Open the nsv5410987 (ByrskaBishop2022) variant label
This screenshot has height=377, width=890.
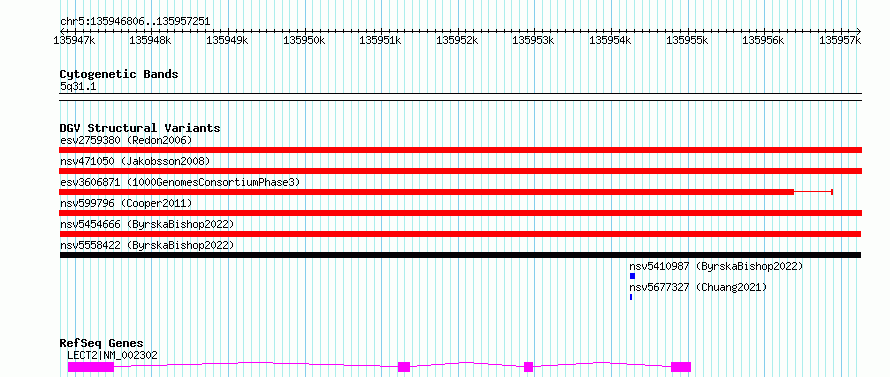(x=716, y=266)
